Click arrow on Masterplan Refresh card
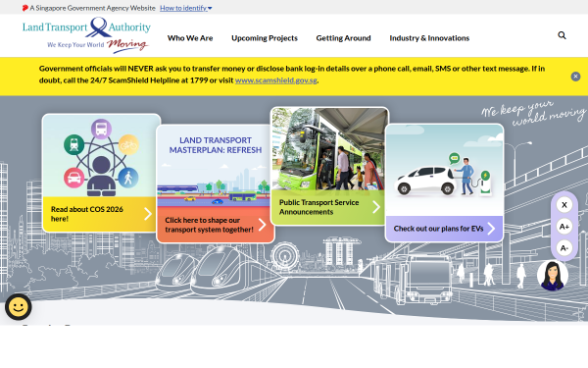Viewport: 588px width, 368px height. pos(262,225)
